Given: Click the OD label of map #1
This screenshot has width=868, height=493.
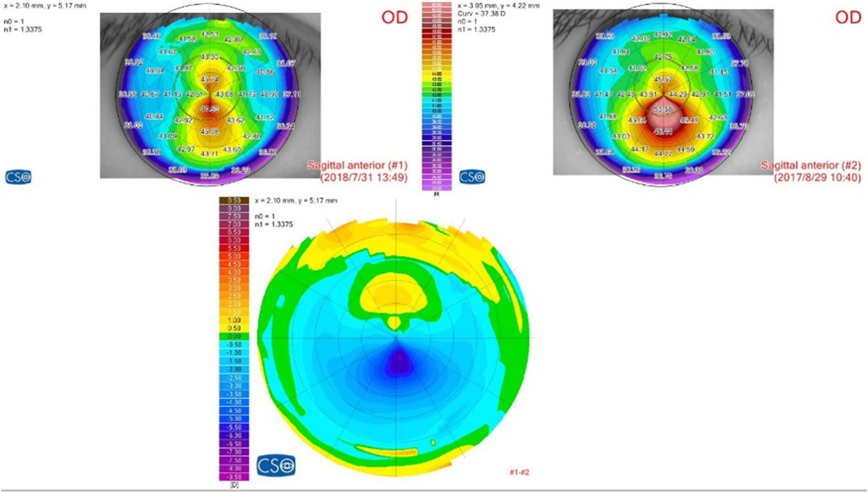Looking at the screenshot, I should click(x=394, y=17).
